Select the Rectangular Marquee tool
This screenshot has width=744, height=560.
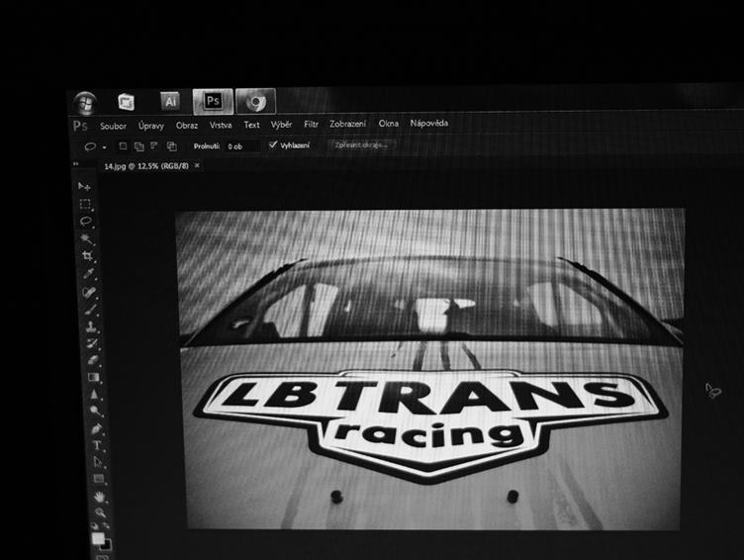click(x=85, y=204)
